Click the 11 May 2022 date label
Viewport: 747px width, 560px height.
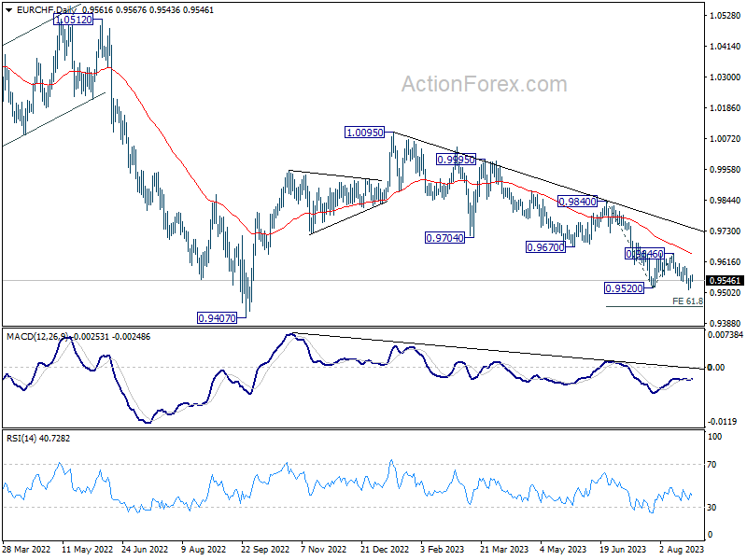pos(87,549)
